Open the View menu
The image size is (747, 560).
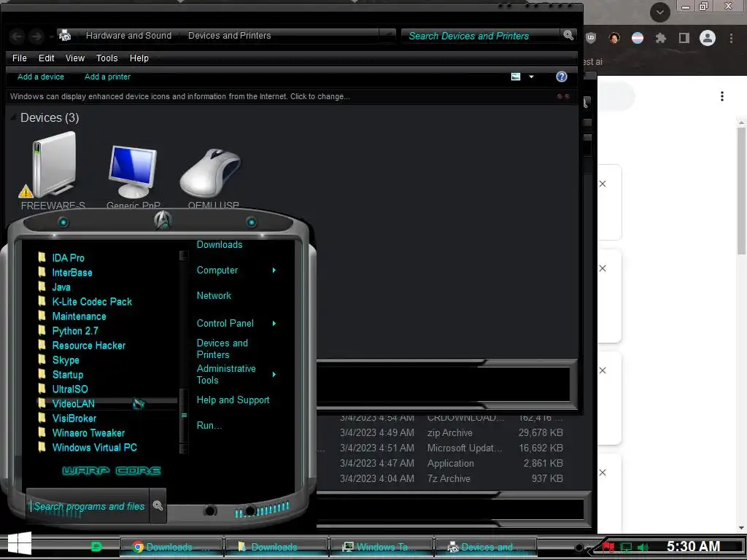point(75,58)
